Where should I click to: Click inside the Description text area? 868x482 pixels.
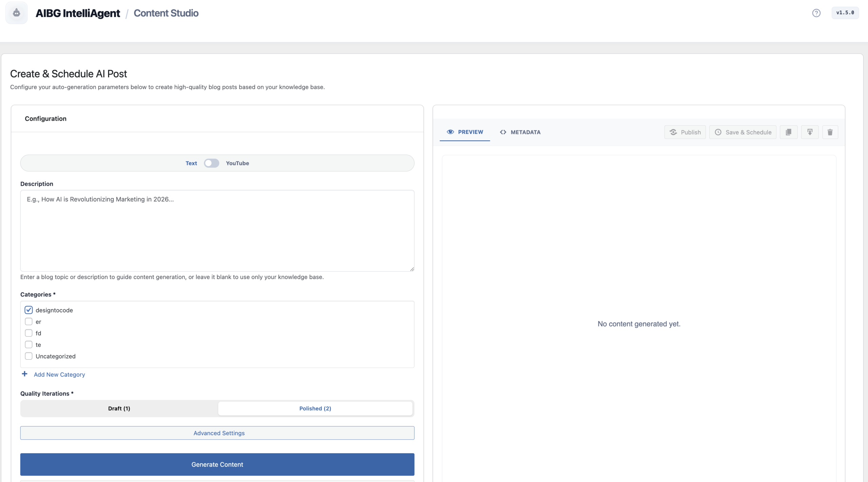[217, 230]
